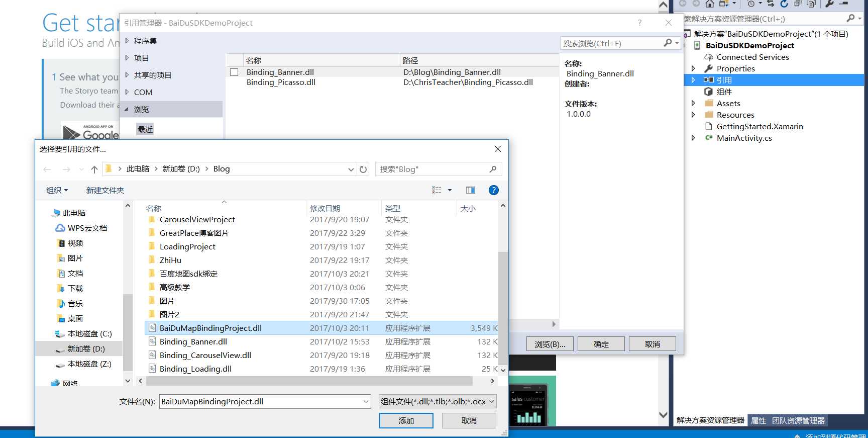Select 最近 under 浏览
The width and height of the screenshot is (868, 438).
point(145,129)
